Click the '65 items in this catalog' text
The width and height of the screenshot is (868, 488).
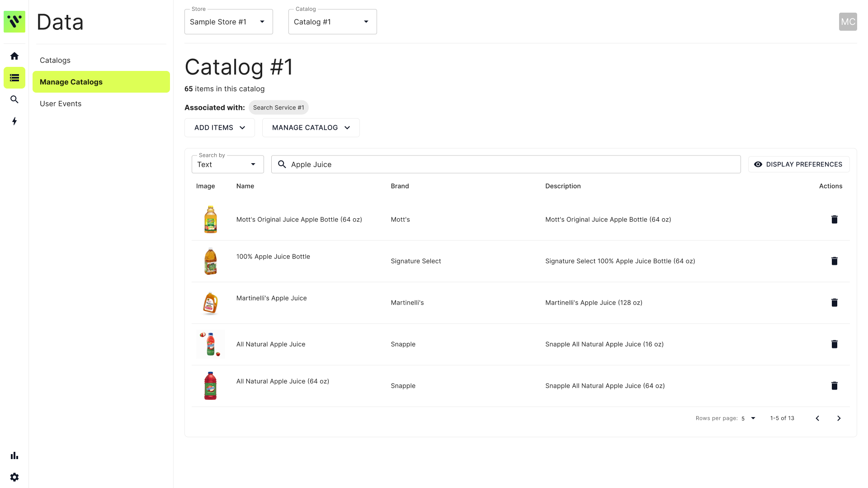(x=224, y=89)
